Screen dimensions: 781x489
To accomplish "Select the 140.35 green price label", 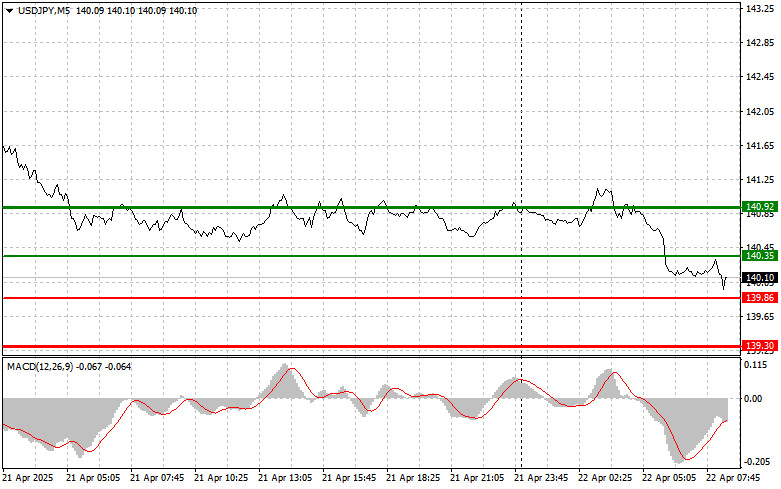I will tap(760, 255).
